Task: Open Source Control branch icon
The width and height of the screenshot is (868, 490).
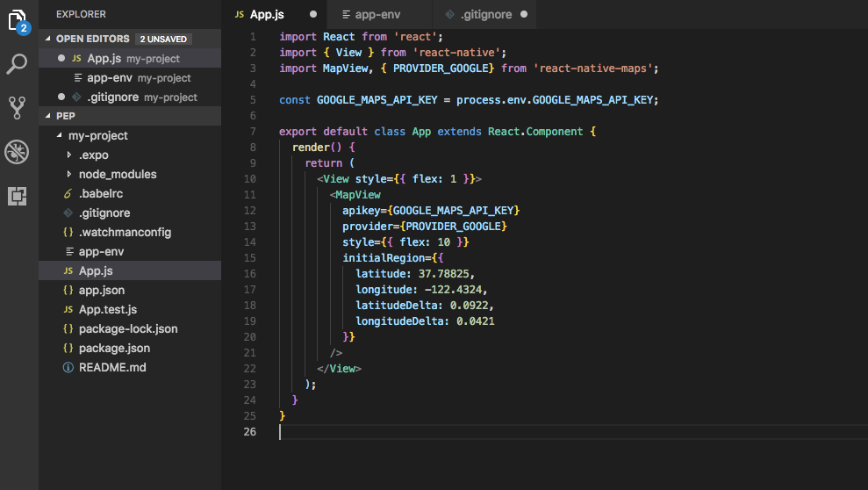Action: click(18, 107)
